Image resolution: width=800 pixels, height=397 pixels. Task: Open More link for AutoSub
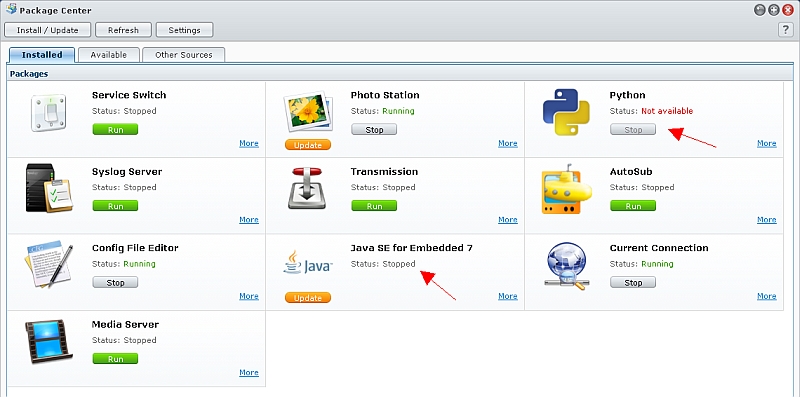point(766,219)
